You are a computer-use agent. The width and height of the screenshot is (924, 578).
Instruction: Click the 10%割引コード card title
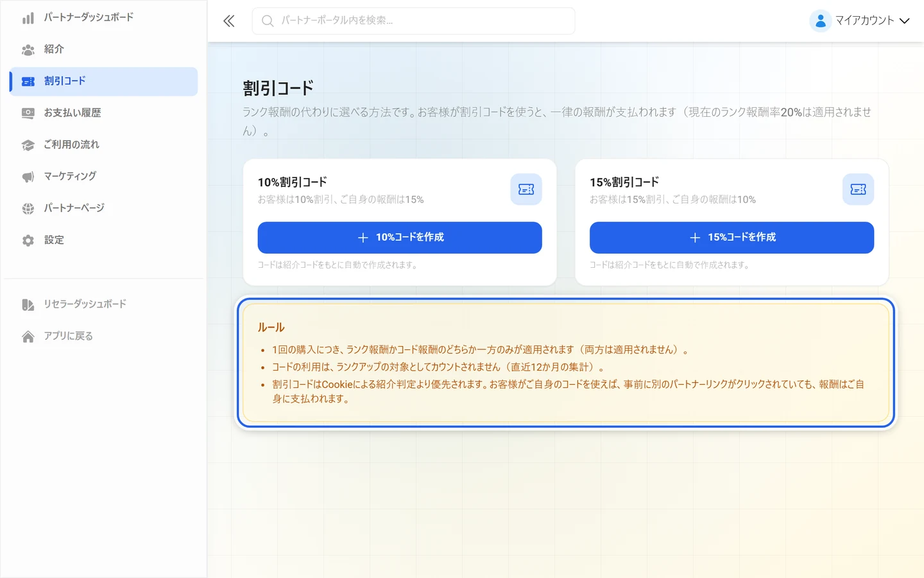(292, 182)
